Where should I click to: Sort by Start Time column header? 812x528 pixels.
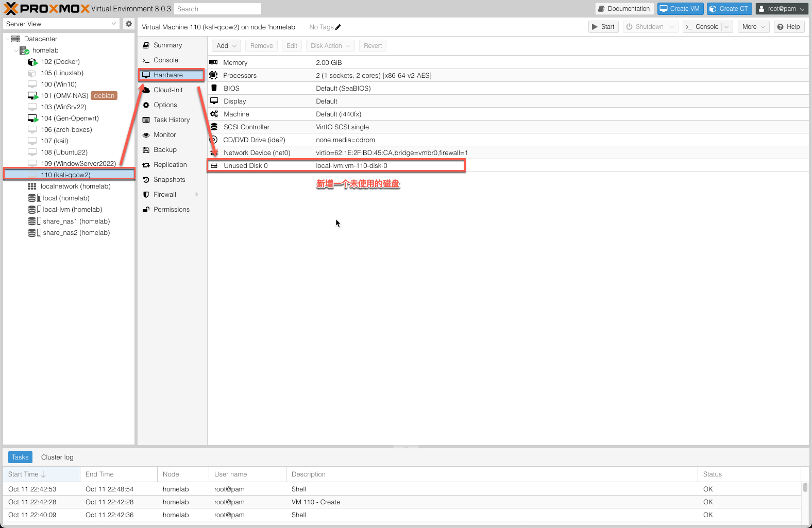(41, 474)
